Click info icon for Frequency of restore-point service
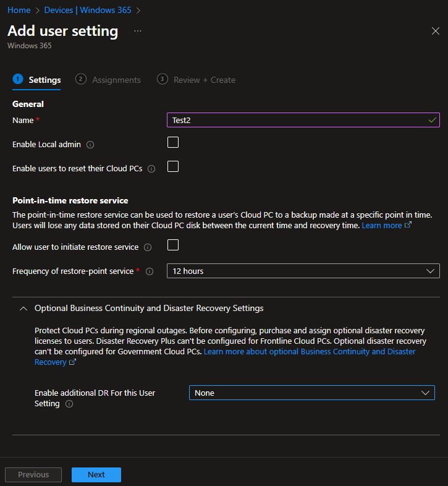This screenshot has height=486, width=448. point(150,271)
